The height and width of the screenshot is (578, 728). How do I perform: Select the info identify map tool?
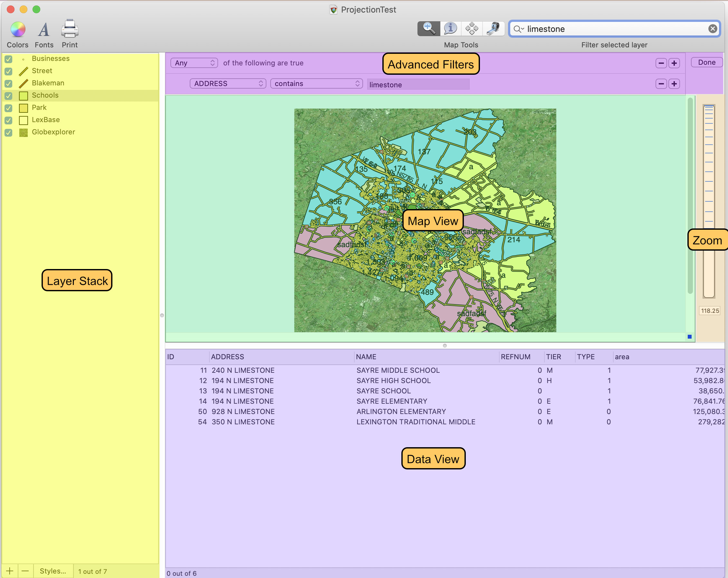pyautogui.click(x=450, y=28)
